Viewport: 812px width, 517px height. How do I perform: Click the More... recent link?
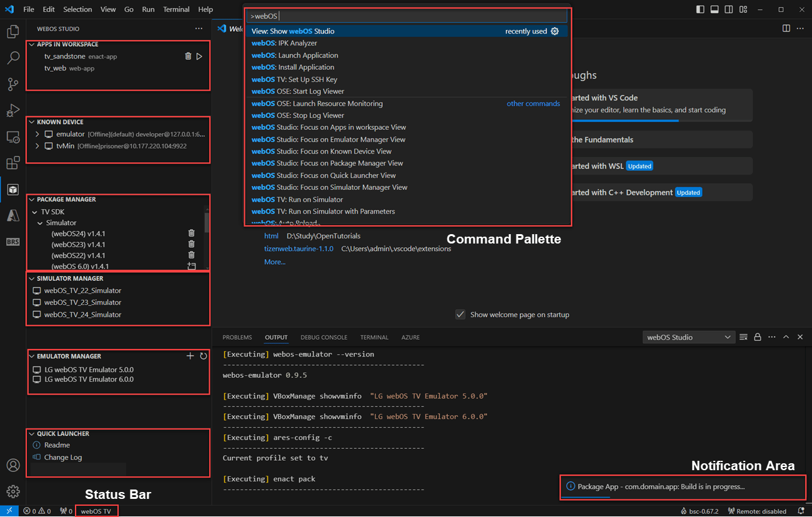click(275, 262)
